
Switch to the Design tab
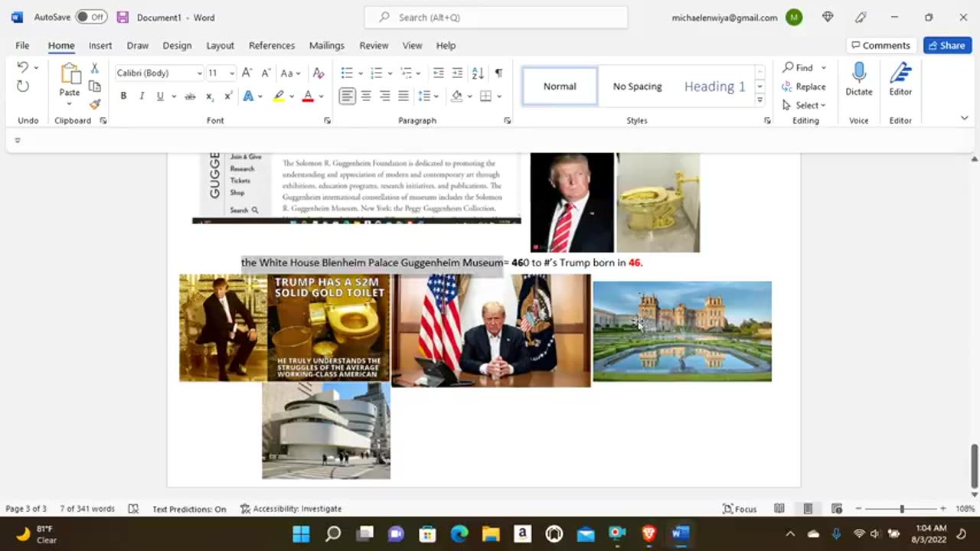[177, 45]
